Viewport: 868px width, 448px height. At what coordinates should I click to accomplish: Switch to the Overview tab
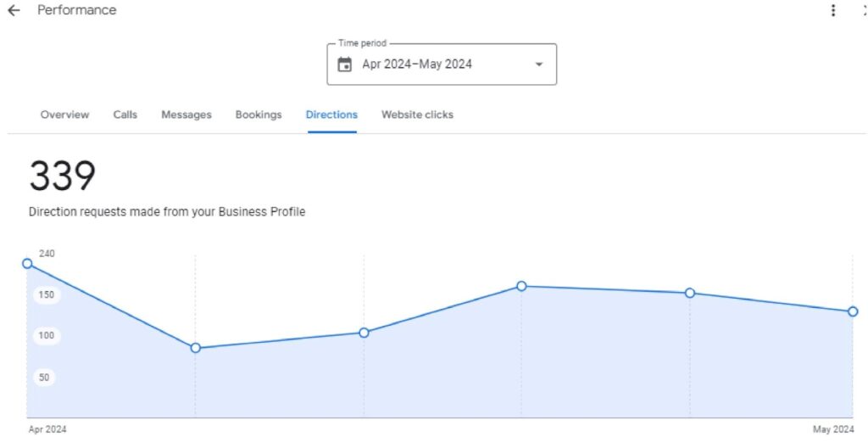coord(64,115)
